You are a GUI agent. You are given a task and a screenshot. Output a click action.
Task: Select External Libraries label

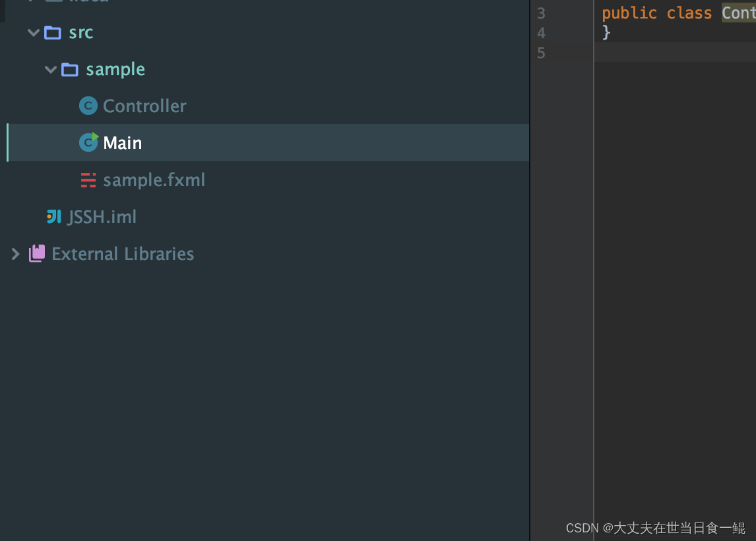point(123,254)
